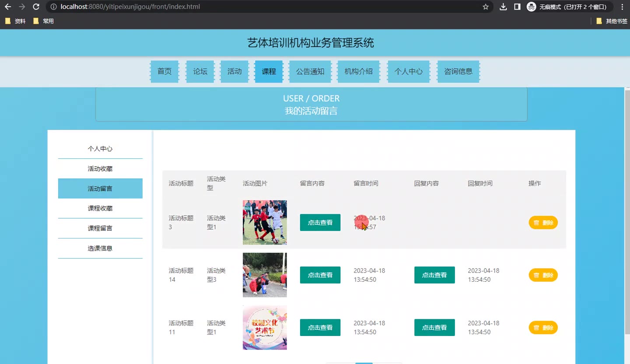
Task: Open the 资料 bookmark folder
Action: [x=15, y=21]
